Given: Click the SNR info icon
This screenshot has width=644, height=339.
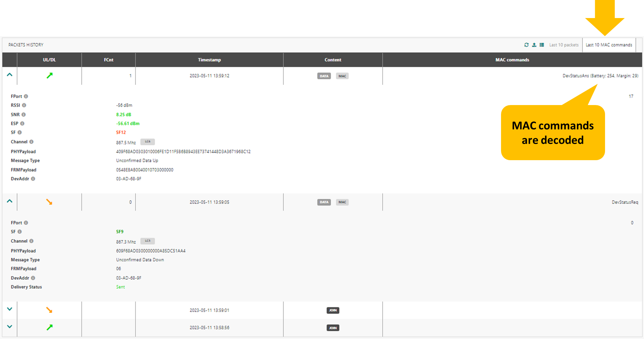Looking at the screenshot, I should tap(24, 115).
